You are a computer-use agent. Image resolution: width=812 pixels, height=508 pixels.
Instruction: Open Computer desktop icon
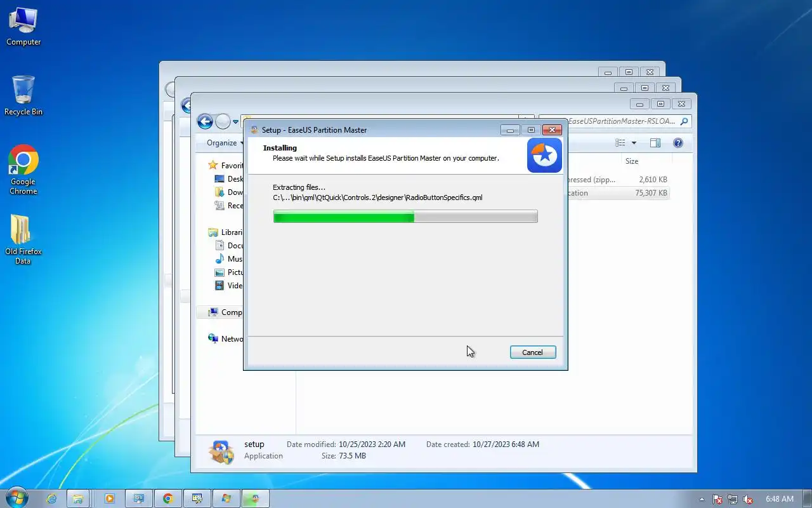coord(23,27)
